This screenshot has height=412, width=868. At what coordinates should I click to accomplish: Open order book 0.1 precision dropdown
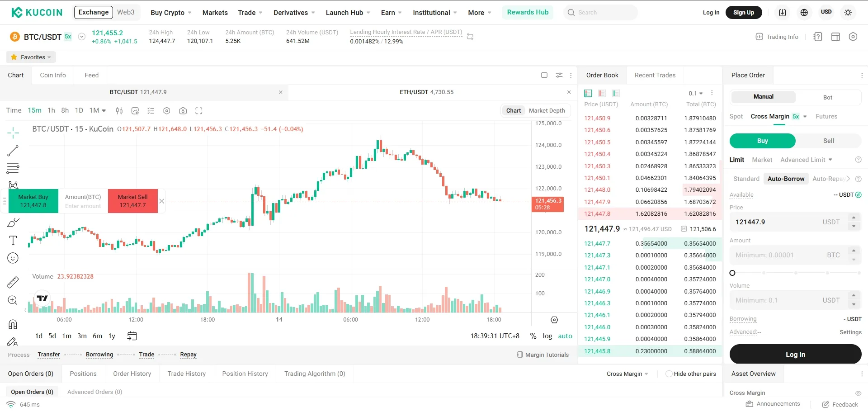coord(695,93)
